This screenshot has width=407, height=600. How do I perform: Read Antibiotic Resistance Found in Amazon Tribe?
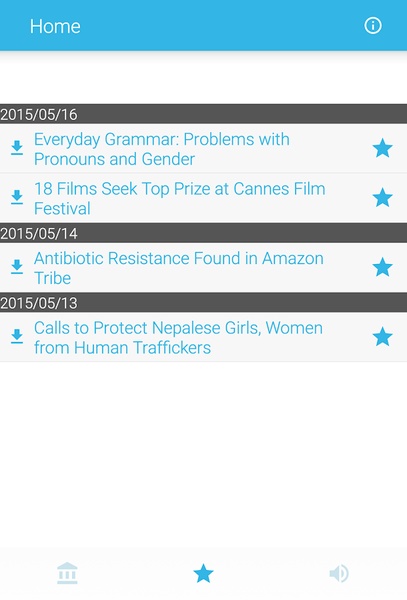pos(179,268)
